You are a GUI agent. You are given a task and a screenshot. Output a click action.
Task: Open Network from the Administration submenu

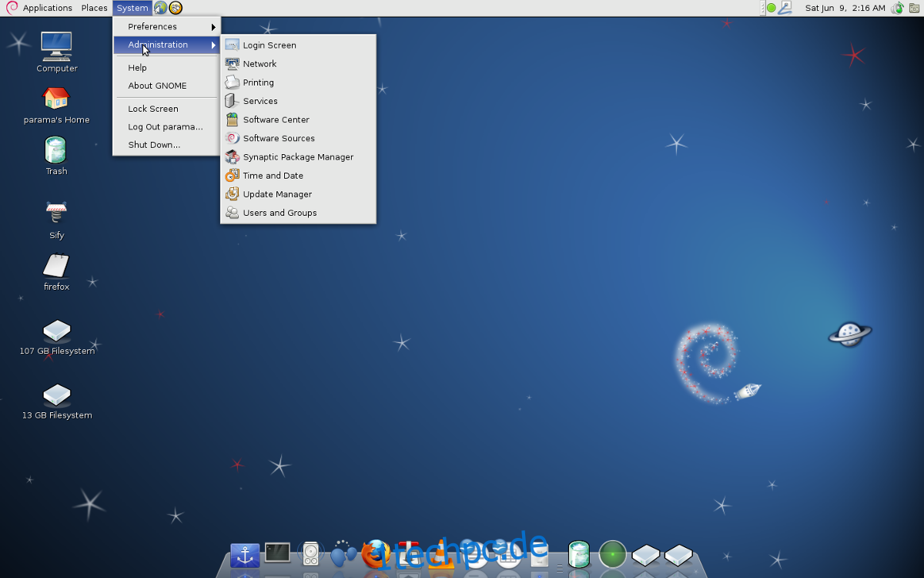point(298,63)
